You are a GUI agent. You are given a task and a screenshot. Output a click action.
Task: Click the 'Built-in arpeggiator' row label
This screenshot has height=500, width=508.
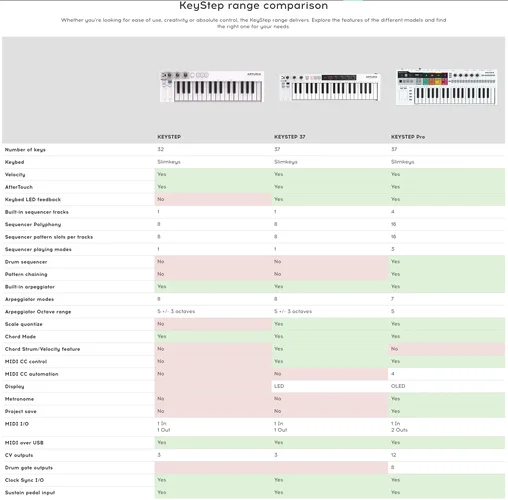click(x=30, y=287)
